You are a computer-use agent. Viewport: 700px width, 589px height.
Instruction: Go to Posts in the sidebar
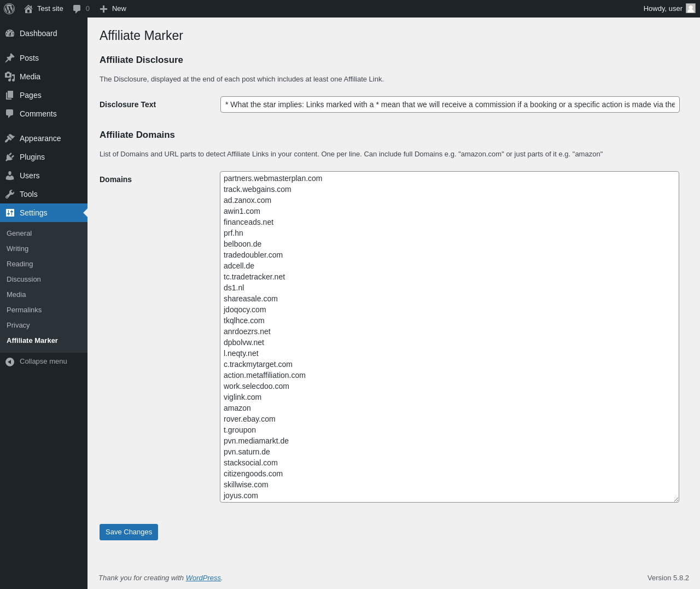pyautogui.click(x=44, y=58)
